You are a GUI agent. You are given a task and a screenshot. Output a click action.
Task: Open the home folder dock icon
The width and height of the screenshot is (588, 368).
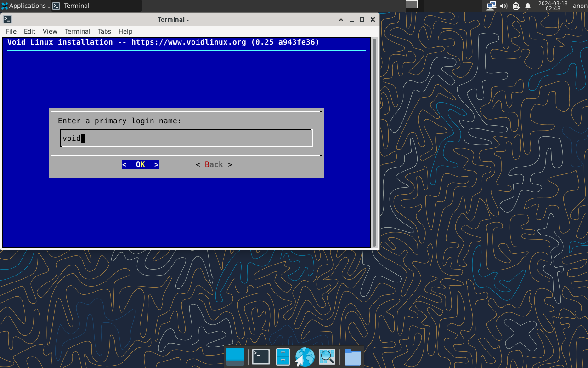click(353, 357)
